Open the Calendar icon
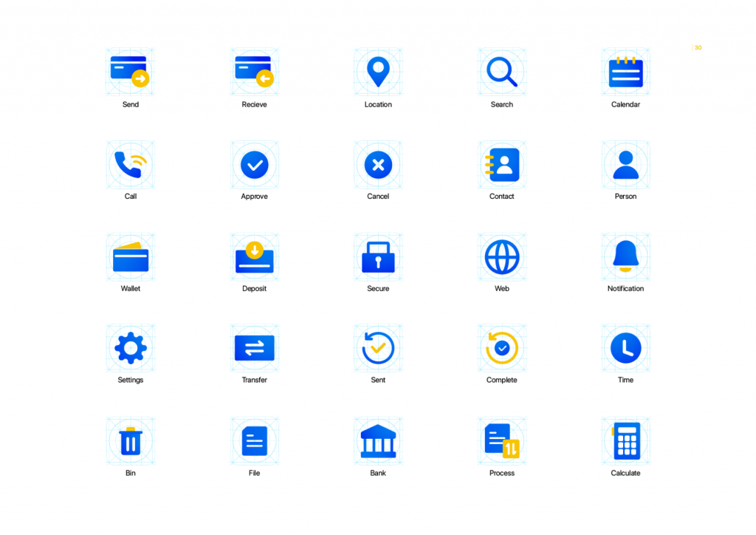Screen dimensions: 756x535 [625, 72]
